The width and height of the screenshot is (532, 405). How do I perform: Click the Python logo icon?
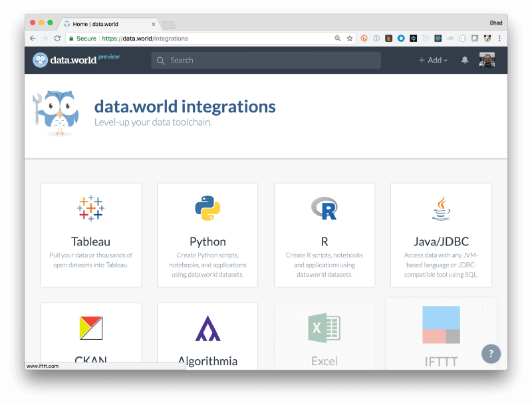click(207, 208)
